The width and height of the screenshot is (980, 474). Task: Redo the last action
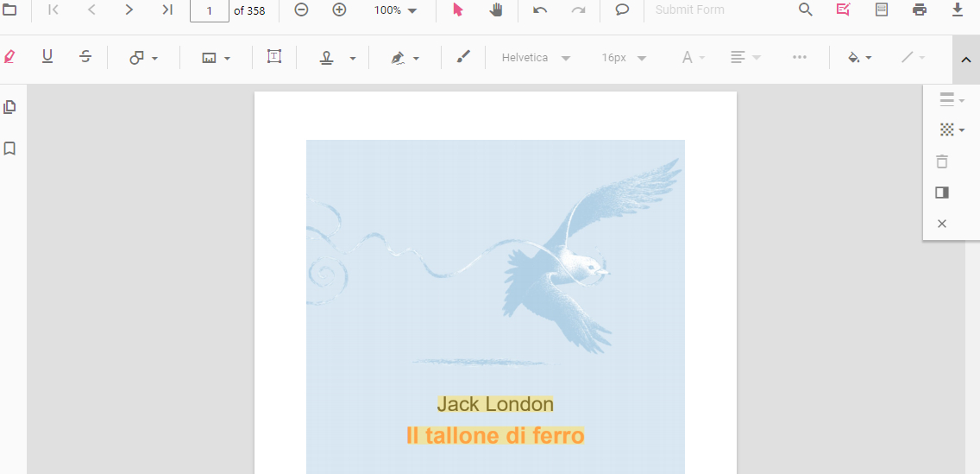tap(579, 10)
